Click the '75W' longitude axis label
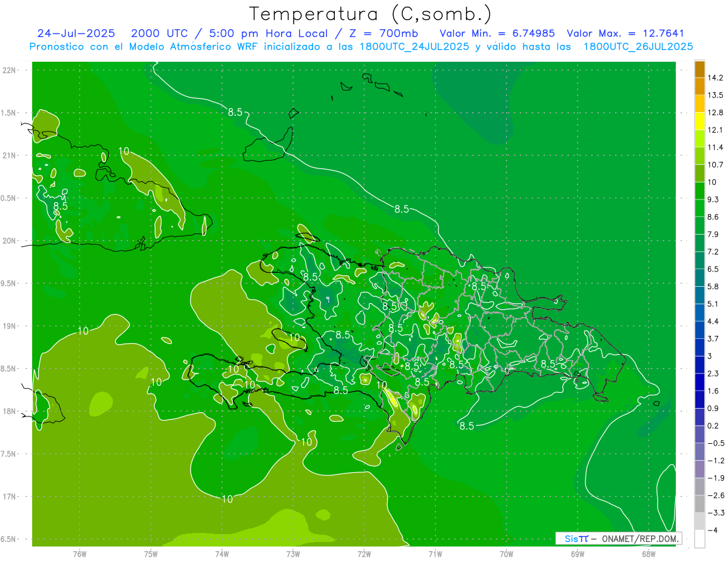Viewport: 728px width, 562px height. [151, 554]
